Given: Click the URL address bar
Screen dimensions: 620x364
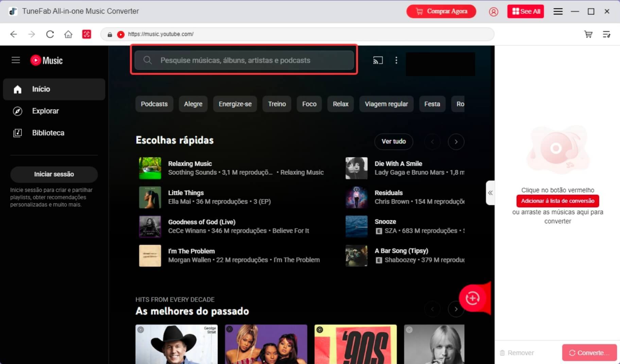Looking at the screenshot, I should pos(297,34).
